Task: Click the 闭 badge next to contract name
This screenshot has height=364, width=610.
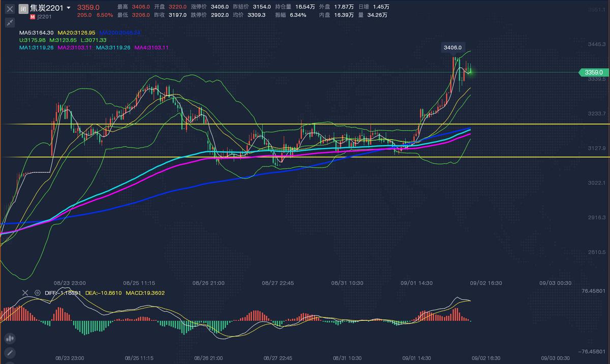Action: 23,9
